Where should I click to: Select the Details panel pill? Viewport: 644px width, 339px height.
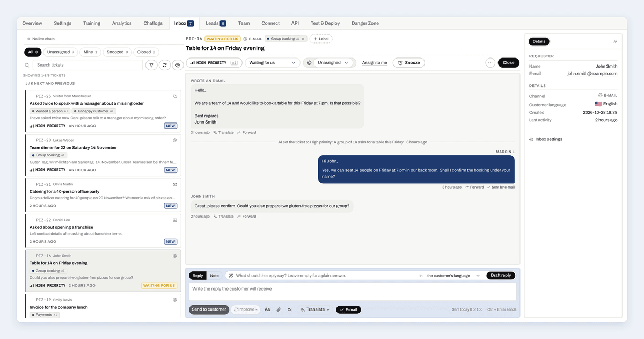[539, 41]
